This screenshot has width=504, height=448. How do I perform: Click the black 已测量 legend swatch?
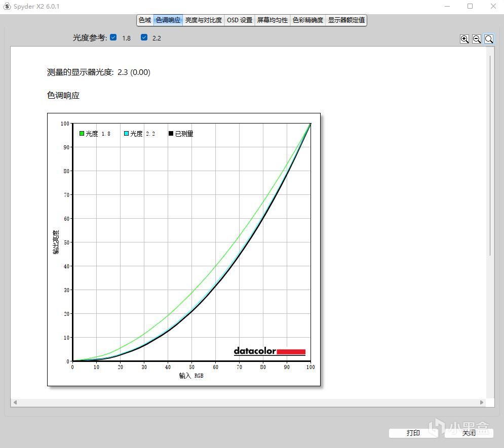tap(170, 133)
